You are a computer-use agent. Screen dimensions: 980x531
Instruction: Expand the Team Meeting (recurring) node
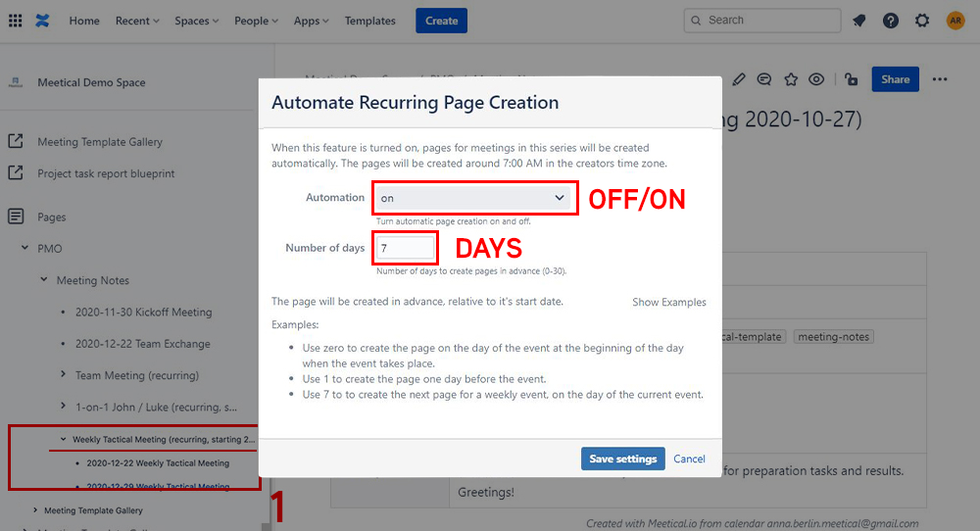pyautogui.click(x=63, y=373)
